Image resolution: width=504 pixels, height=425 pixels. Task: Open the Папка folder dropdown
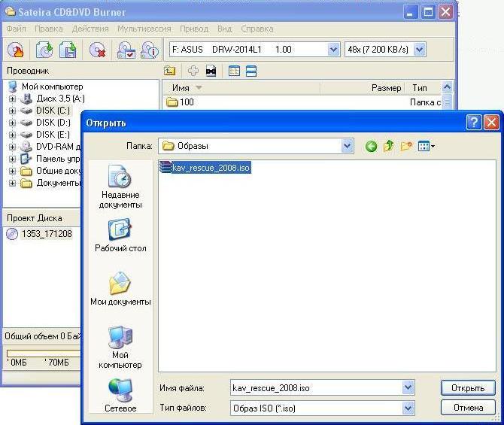(x=347, y=146)
